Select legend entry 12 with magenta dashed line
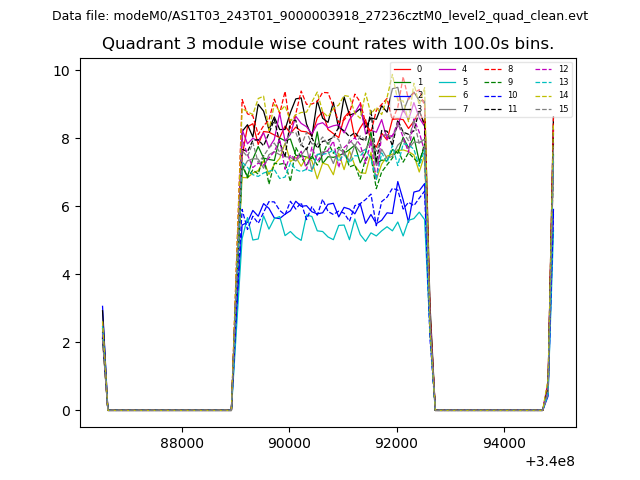Screen dimensions: 640x480 pos(554,69)
